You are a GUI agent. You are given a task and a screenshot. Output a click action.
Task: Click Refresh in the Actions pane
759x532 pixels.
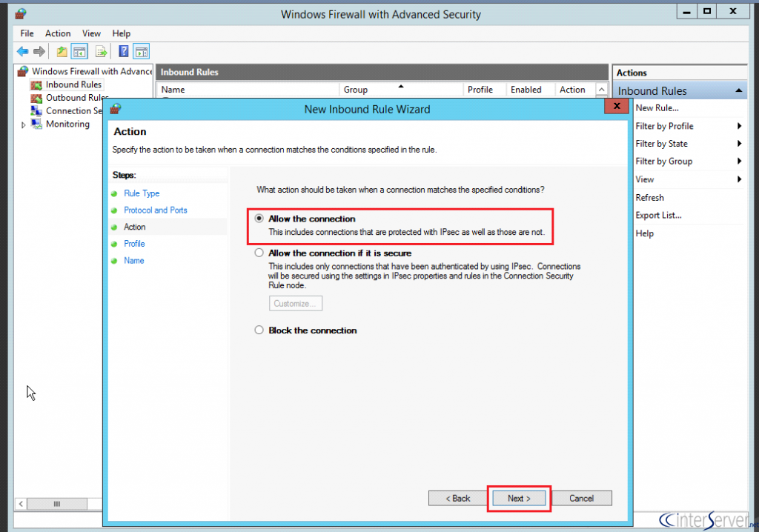649,198
